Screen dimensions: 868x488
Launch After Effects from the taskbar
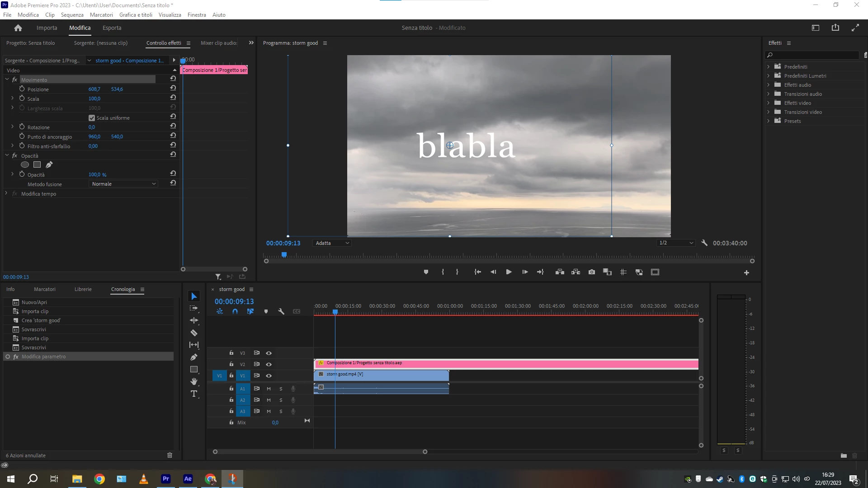click(x=188, y=479)
